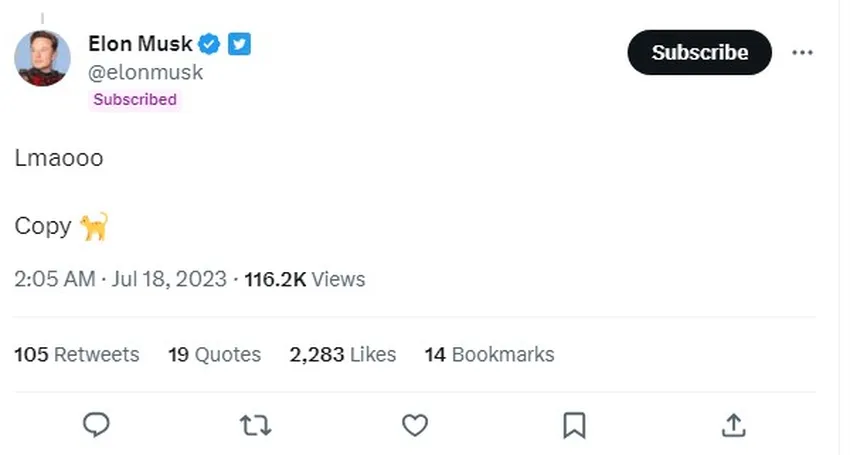
Task: Open the 19 Quotes list
Action: tap(214, 354)
